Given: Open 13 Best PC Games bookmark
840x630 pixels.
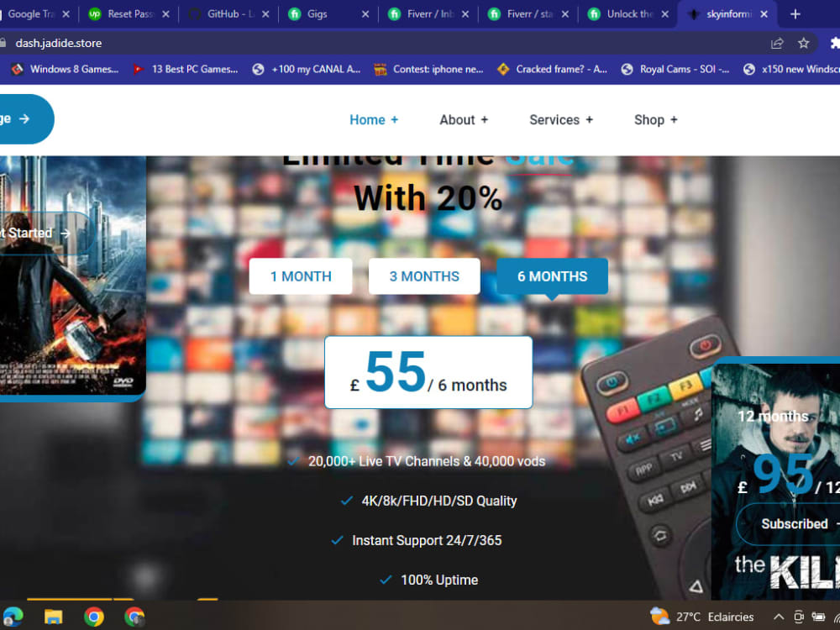Looking at the screenshot, I should point(186,69).
